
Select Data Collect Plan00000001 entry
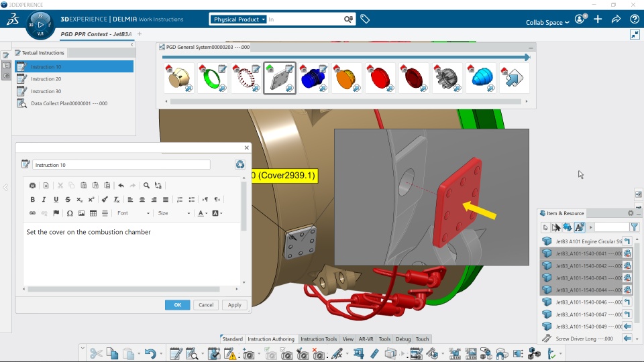(x=74, y=103)
